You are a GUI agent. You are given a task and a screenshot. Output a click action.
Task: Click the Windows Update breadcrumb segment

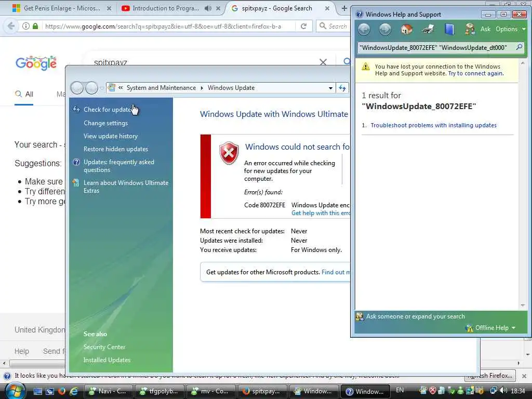[231, 88]
